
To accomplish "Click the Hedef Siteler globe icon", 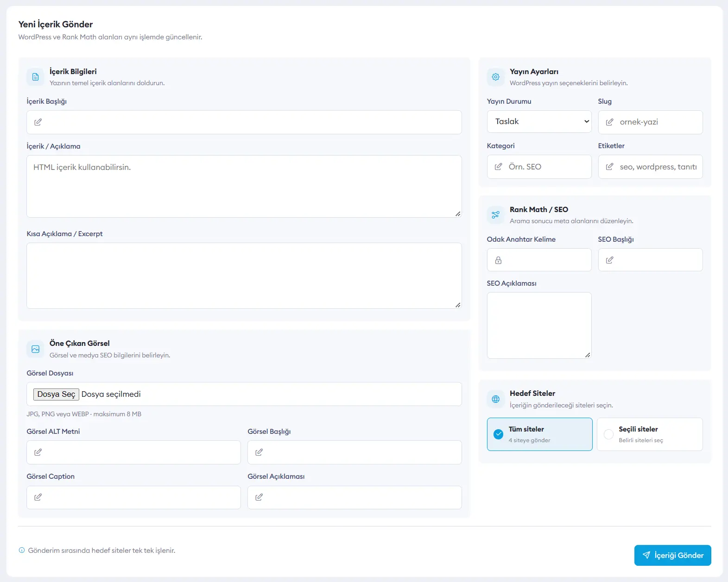I will tap(495, 399).
